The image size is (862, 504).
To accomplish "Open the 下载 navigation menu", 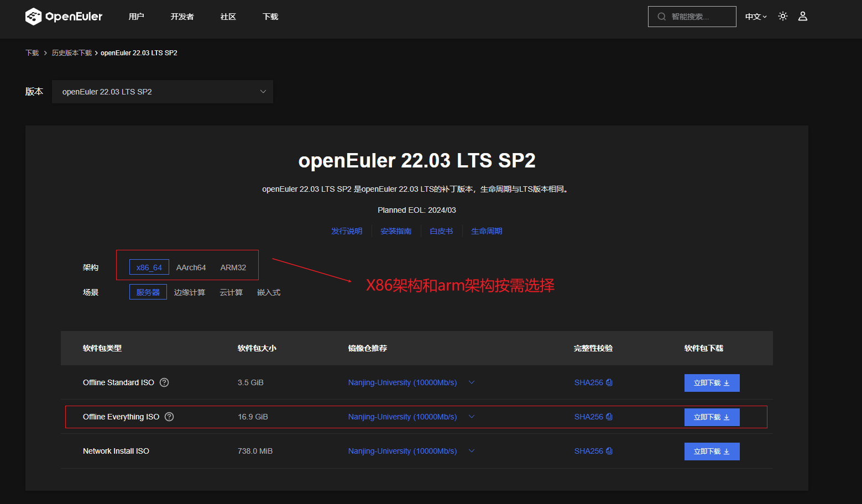I will (270, 17).
